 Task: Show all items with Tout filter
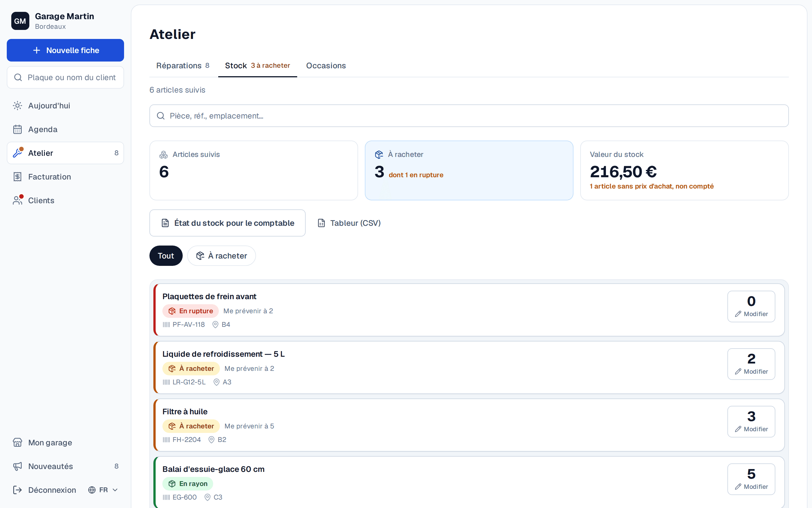pyautogui.click(x=166, y=256)
